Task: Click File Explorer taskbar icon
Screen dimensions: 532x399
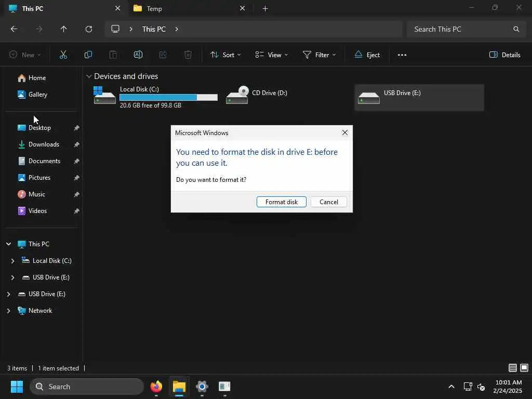Action: click(179, 387)
